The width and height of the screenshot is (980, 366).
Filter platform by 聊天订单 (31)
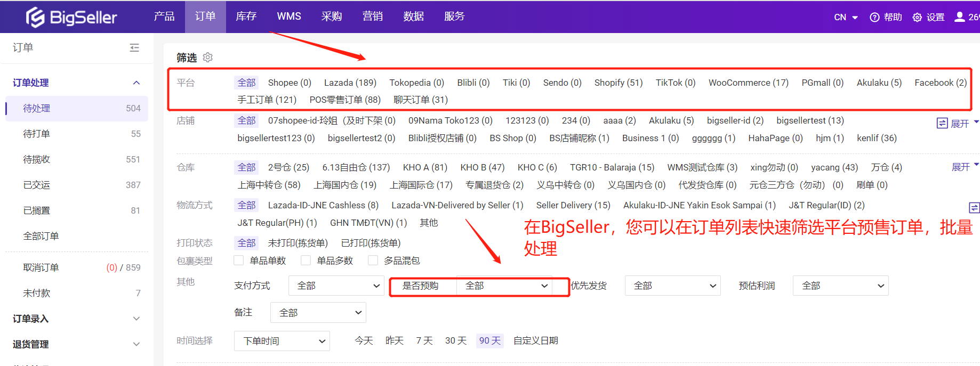(421, 100)
